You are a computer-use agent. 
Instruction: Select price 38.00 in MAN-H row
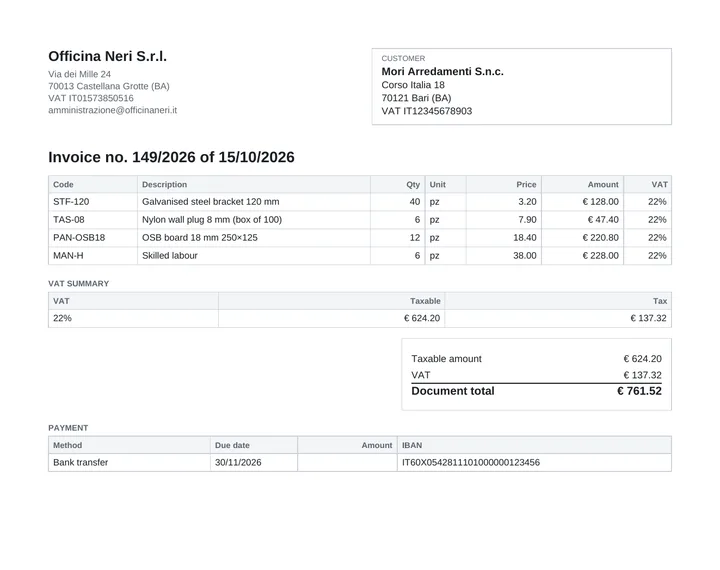(x=525, y=255)
